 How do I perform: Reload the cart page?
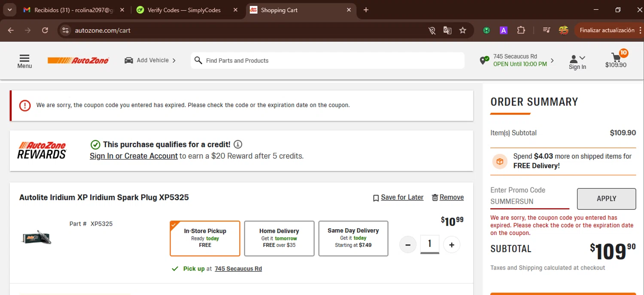(x=45, y=30)
